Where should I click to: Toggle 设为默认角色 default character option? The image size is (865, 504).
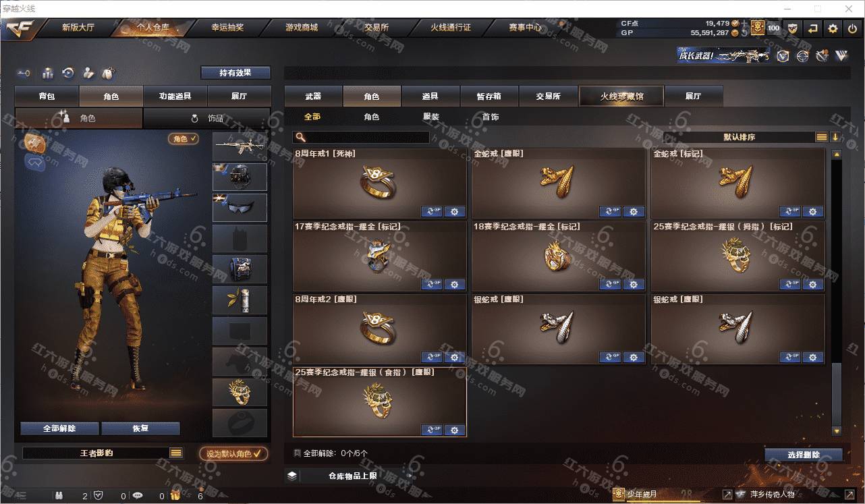pyautogui.click(x=233, y=453)
